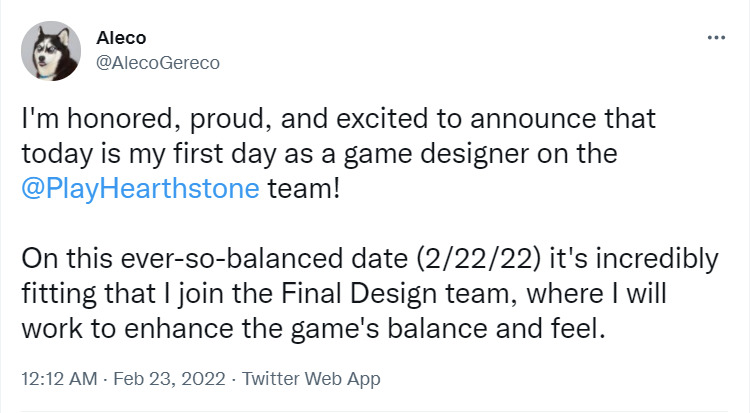Open the @PlayHearthstone mention link
This screenshot has height=413, width=750.
point(140,189)
